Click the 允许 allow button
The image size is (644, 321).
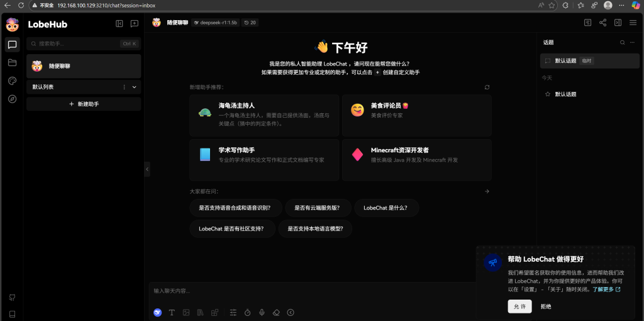pos(519,306)
